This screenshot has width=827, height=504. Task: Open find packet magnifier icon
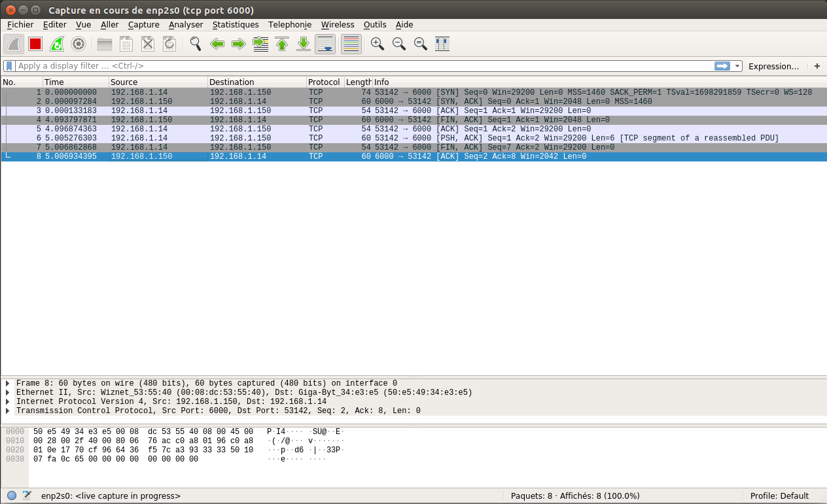[x=196, y=44]
